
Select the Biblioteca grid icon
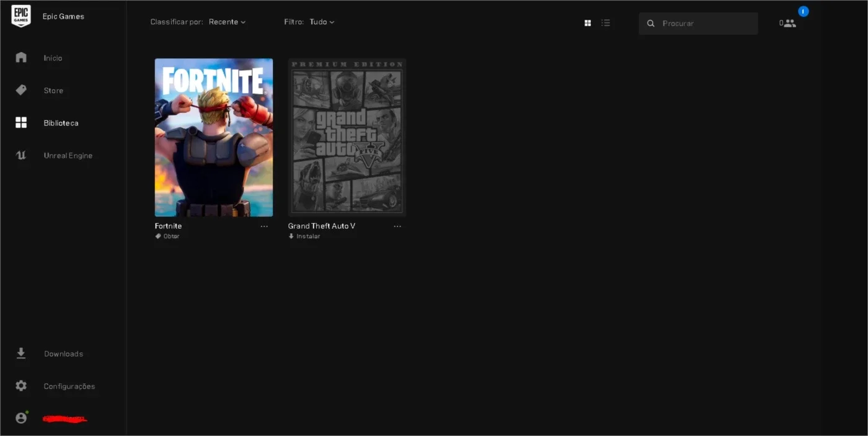click(x=21, y=123)
